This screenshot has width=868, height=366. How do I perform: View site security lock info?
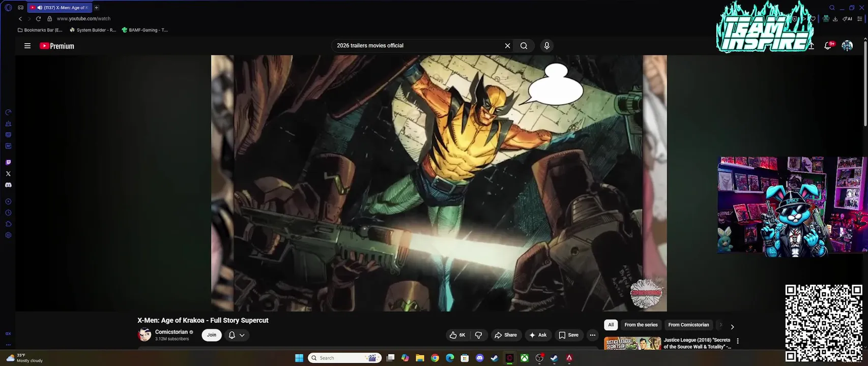49,19
